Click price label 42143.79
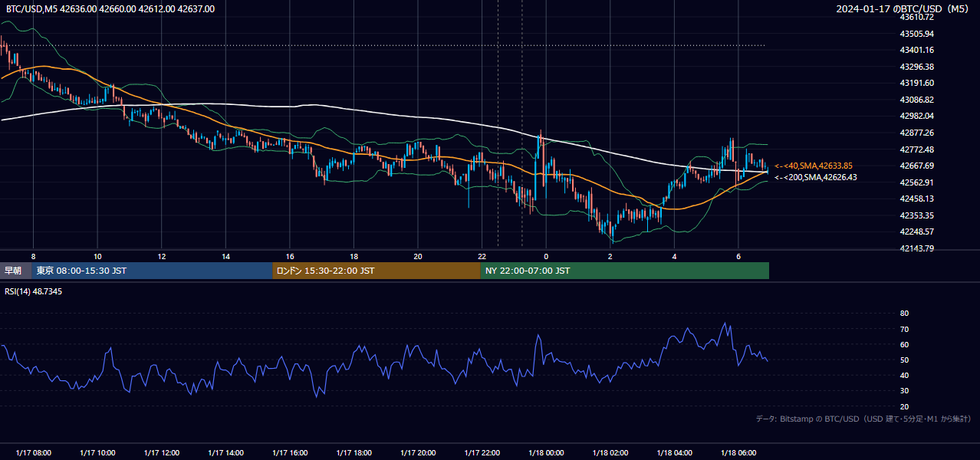This screenshot has width=980, height=460. (917, 248)
